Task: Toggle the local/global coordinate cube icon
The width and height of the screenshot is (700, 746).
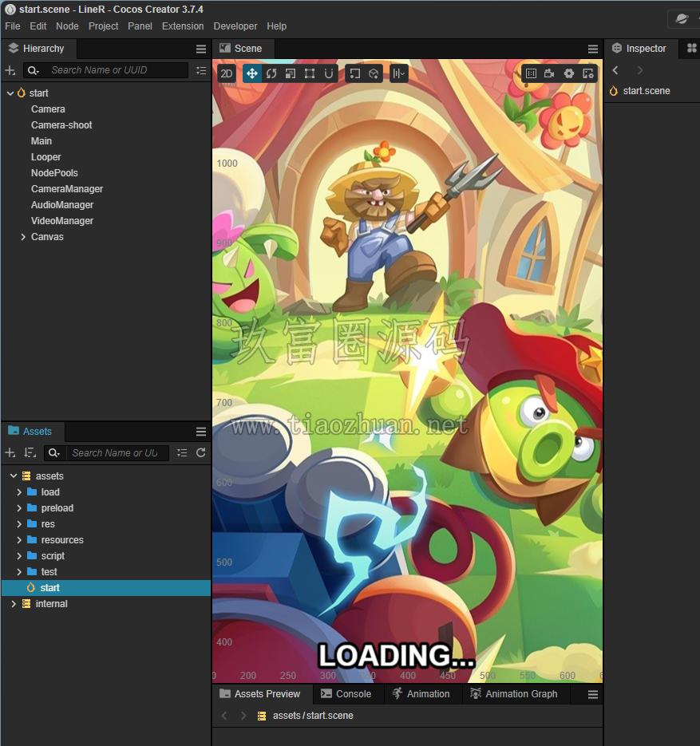Action: coord(374,73)
